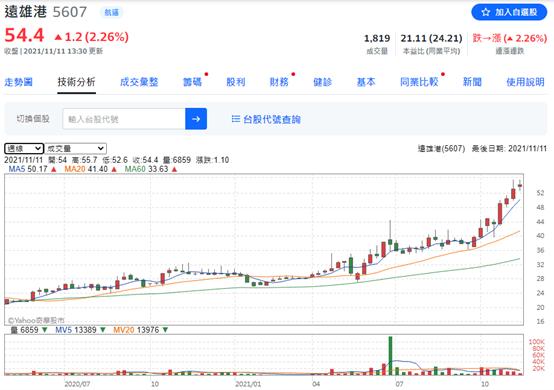Open the 新聞 tab
This screenshot has height=390, width=554.
[472, 82]
